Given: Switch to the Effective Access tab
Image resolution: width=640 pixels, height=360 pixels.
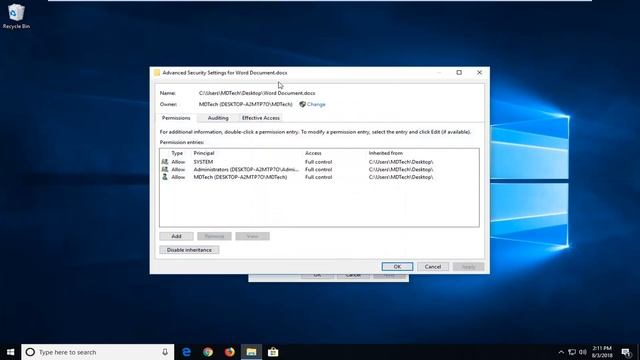Looking at the screenshot, I should coord(261,118).
